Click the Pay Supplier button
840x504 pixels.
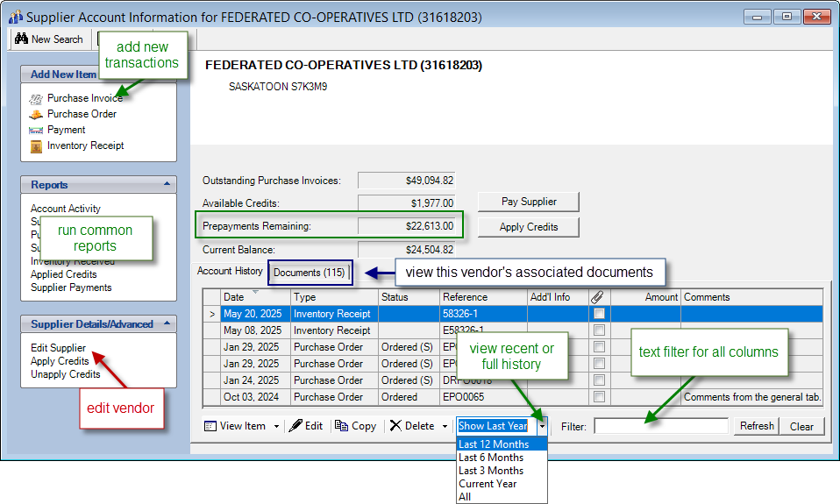click(x=529, y=202)
